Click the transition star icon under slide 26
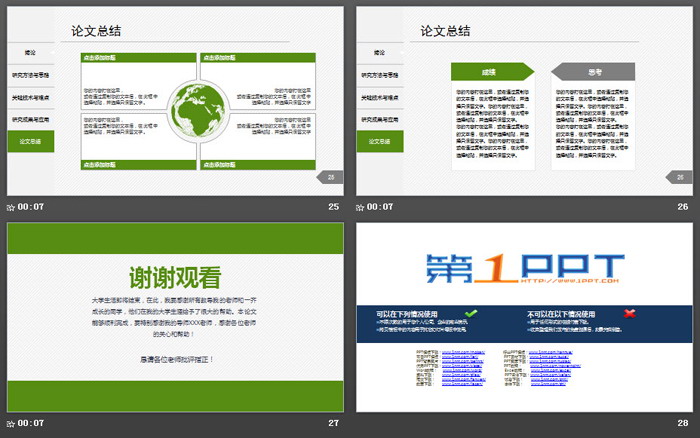The height and width of the screenshot is (438, 700). (360, 207)
